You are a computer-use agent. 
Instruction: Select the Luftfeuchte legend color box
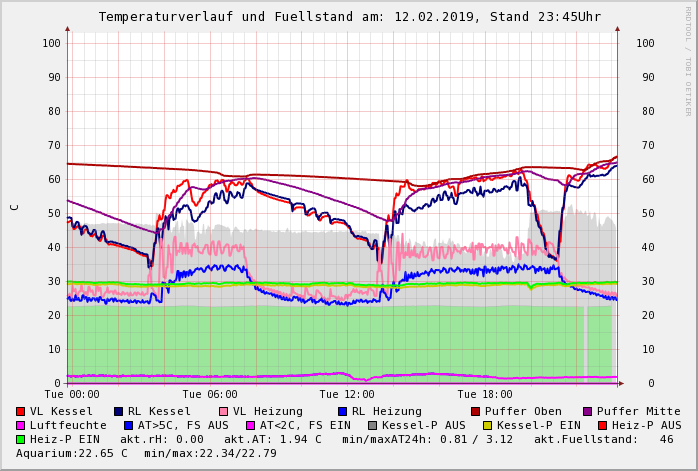(x=21, y=425)
